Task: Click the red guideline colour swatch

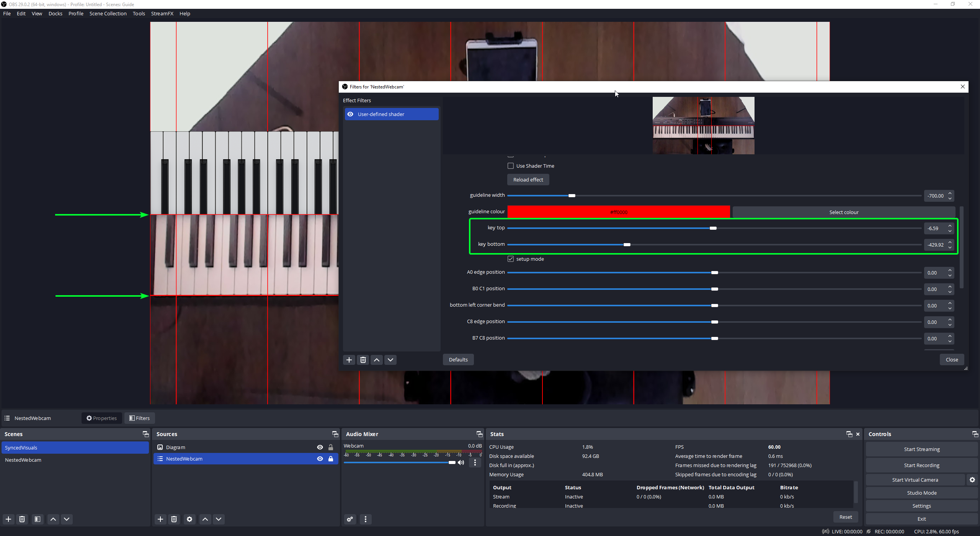Action: (x=619, y=212)
